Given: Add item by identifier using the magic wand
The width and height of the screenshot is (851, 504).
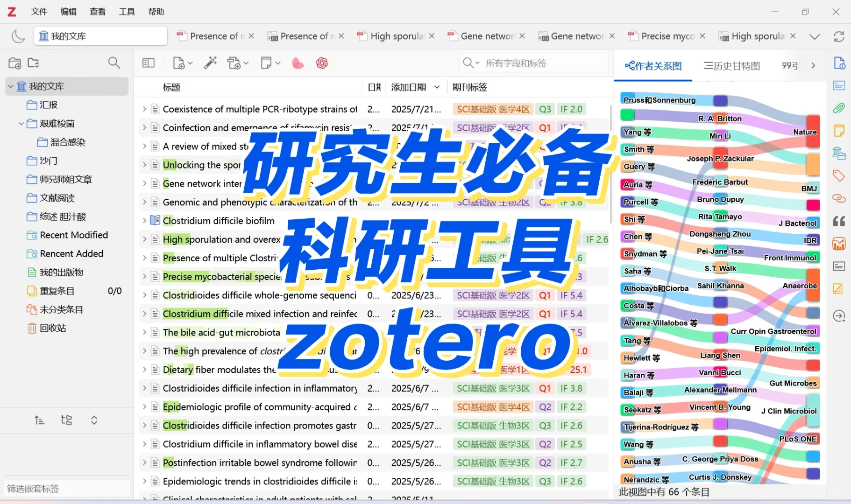Looking at the screenshot, I should coord(210,63).
